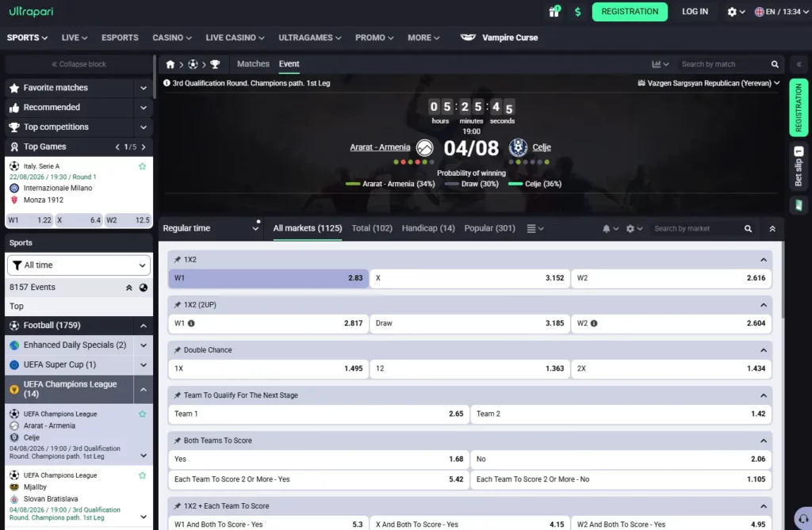Viewport: 812px width, 530px height.
Task: Click the trophy breadcrumb icon
Action: click(215, 64)
